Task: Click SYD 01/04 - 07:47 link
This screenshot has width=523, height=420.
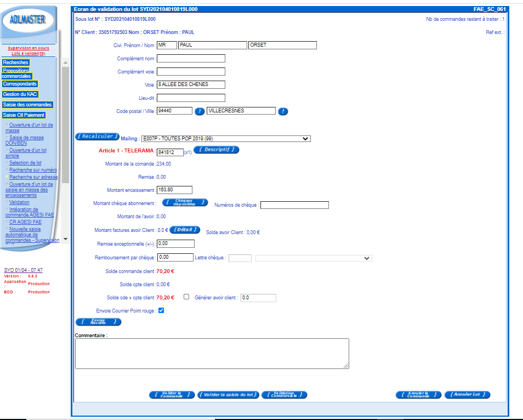Action: click(x=24, y=270)
